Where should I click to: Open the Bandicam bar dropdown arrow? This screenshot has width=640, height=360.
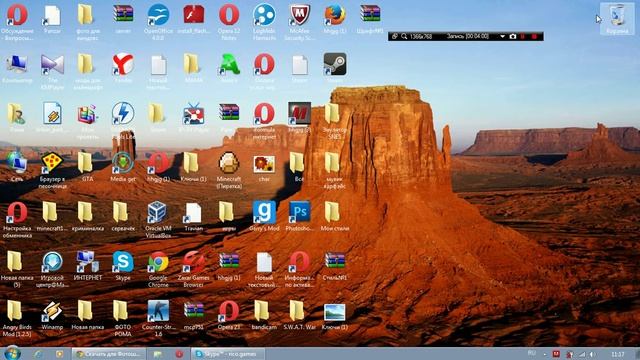tap(502, 36)
